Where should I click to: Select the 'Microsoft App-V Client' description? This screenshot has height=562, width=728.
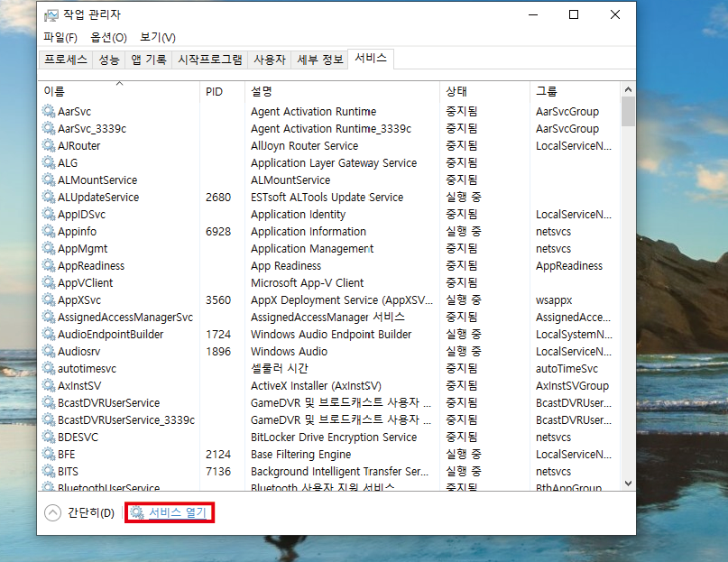click(308, 283)
